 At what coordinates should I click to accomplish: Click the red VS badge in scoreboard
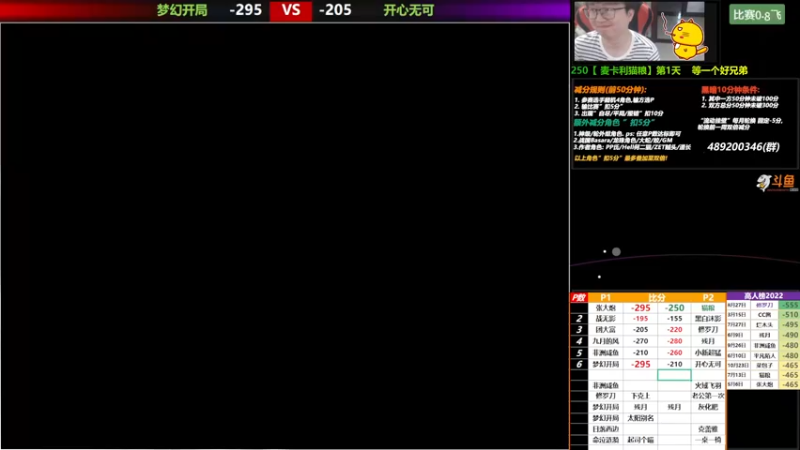click(x=291, y=11)
